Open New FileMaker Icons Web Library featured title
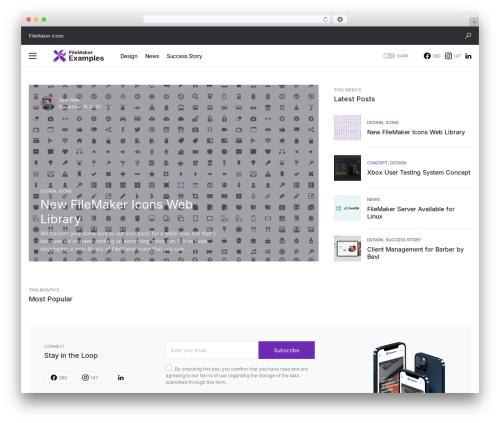Viewport: 500px width, 423px height. (116, 212)
